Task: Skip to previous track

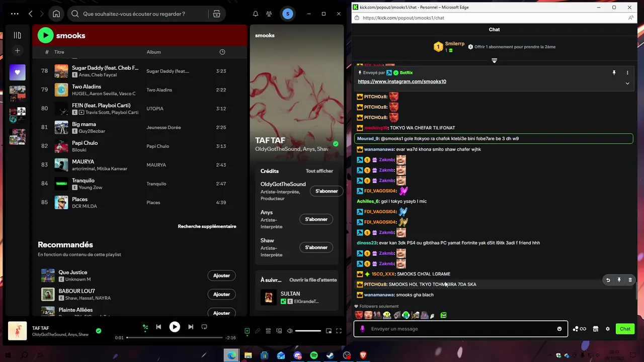Action: coord(158,327)
